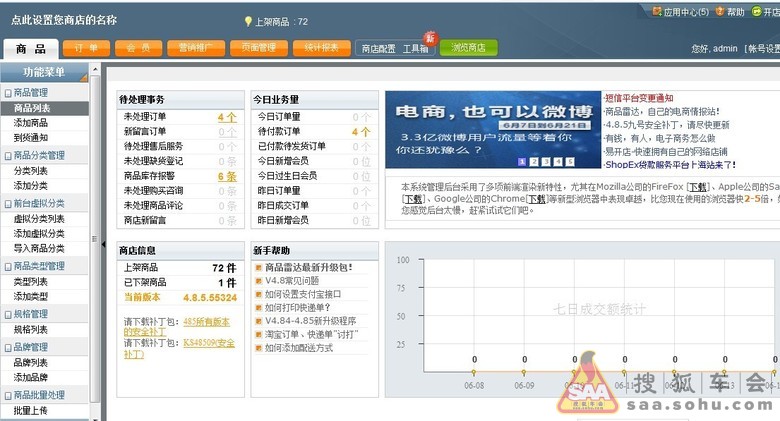Open 如何设置支付宝接口 help item

(x=303, y=294)
